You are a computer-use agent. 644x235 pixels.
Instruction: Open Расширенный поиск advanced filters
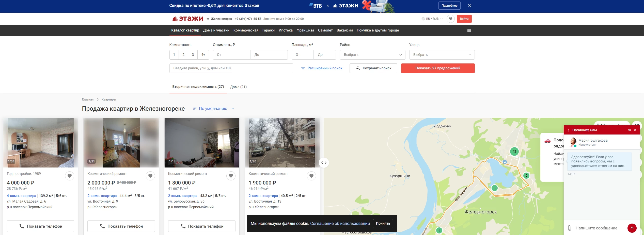322,68
